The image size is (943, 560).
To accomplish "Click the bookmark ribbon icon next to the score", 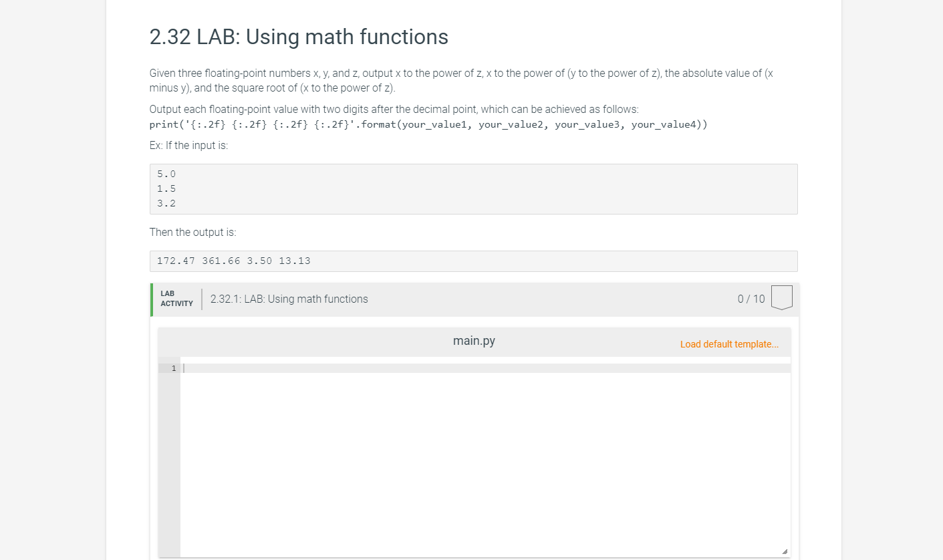I will coord(781,297).
